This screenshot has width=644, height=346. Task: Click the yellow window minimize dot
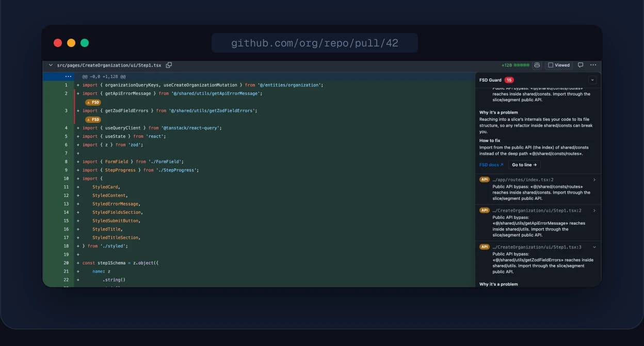[71, 43]
